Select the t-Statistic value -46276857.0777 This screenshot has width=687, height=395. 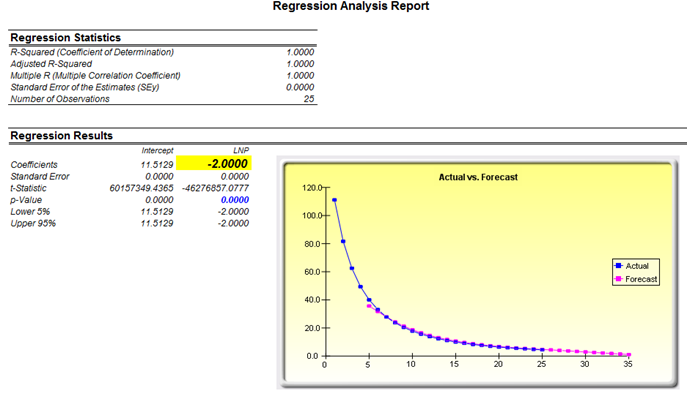215,188
